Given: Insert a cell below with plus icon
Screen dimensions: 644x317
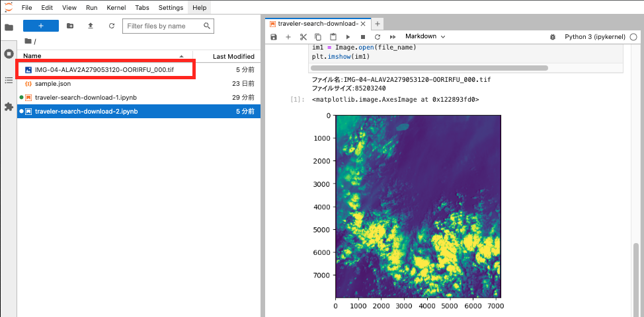Looking at the screenshot, I should pos(288,37).
